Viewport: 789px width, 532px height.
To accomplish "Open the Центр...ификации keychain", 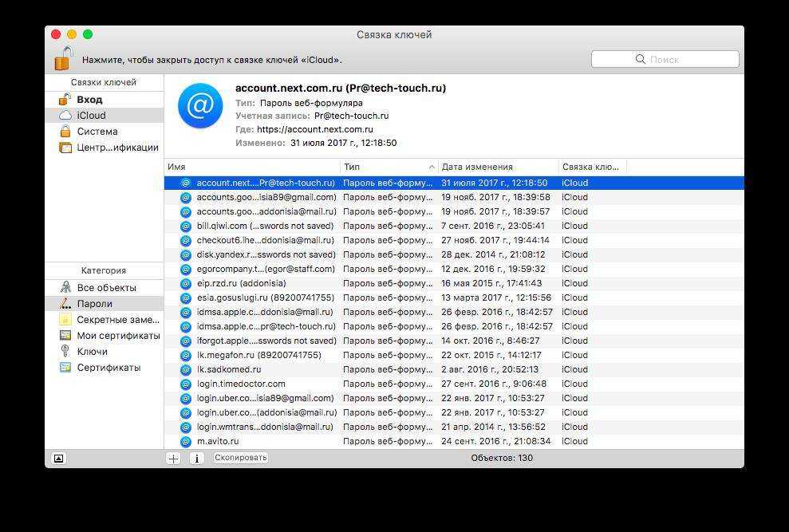I will 105,148.
